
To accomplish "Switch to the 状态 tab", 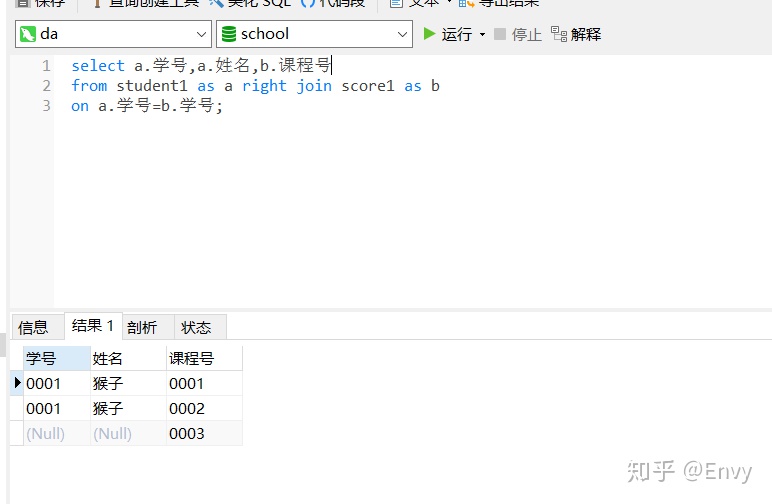I will [200, 327].
